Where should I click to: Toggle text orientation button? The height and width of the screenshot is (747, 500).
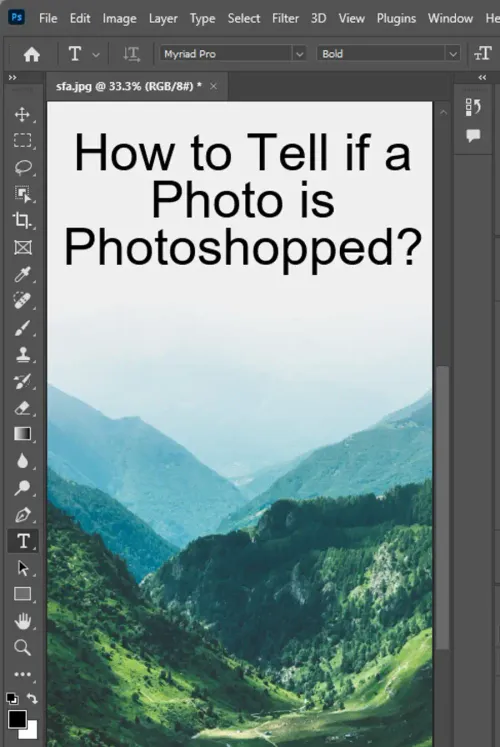tap(131, 54)
